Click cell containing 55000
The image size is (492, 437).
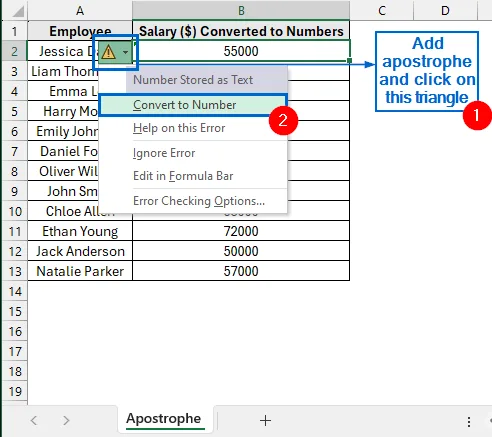coord(241,51)
